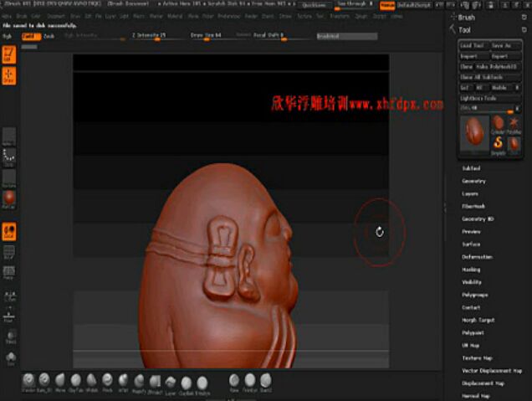The width and height of the screenshot is (532, 401).
Task: Click Clone All Subtools button
Action: pyautogui.click(x=490, y=77)
